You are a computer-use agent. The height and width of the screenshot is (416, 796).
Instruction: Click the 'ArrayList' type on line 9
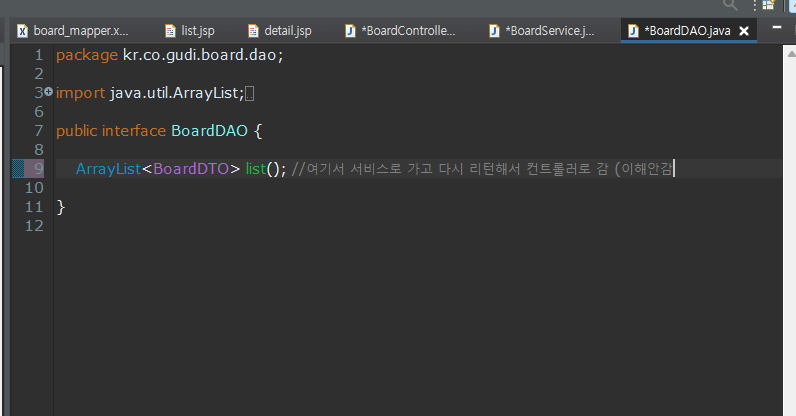coord(108,169)
